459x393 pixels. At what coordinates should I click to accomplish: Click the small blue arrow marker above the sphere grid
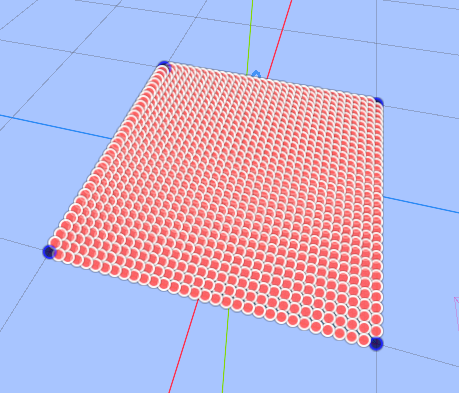256,74
